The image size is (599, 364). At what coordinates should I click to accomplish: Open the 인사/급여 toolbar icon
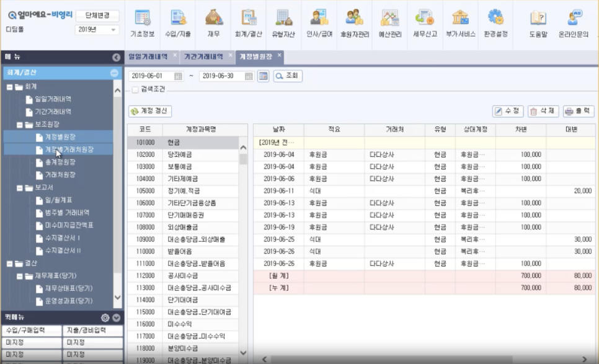pos(319,24)
